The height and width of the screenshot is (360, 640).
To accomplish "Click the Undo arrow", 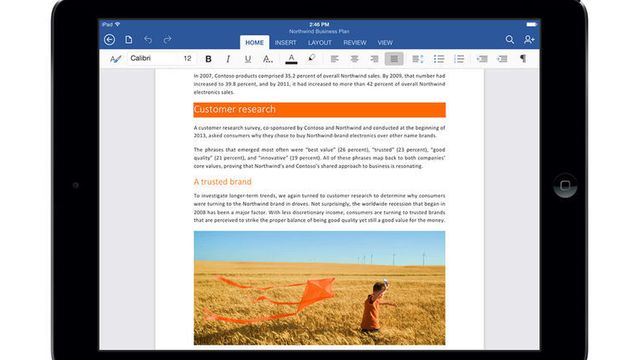I will [x=148, y=40].
